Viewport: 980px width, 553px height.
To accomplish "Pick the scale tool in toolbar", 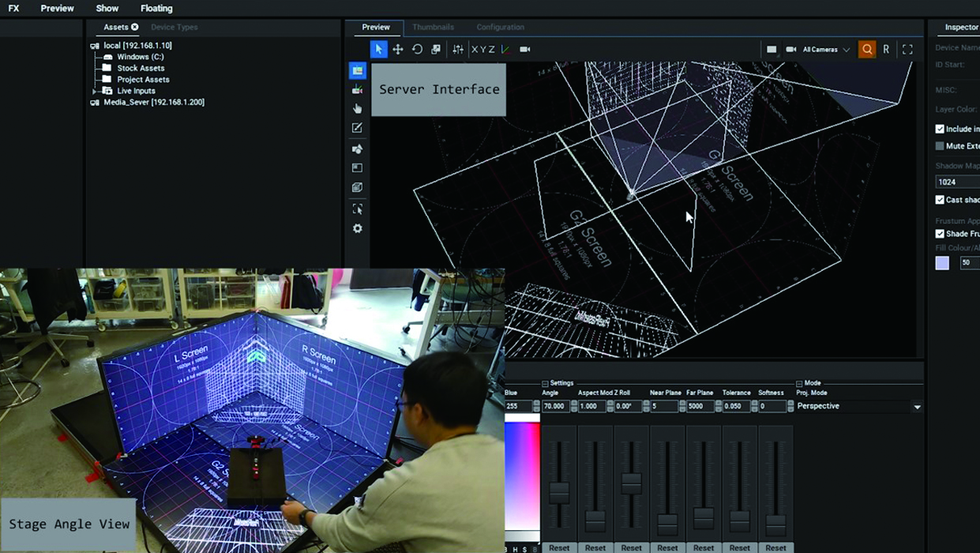I will [436, 49].
